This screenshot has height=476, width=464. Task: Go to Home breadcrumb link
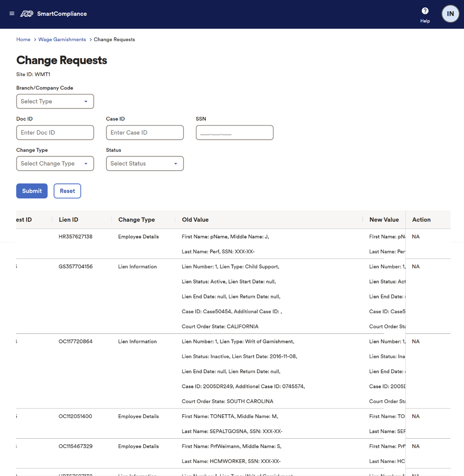(x=23, y=40)
